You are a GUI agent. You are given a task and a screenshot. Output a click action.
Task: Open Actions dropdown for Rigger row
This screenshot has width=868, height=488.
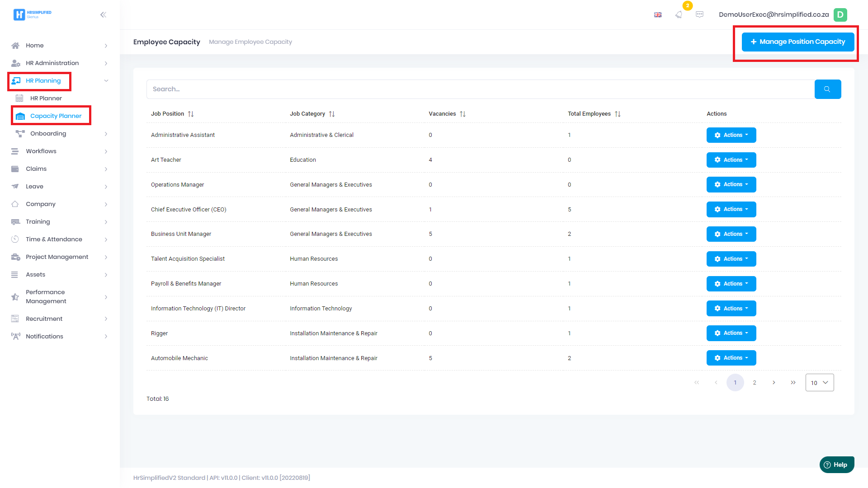(x=731, y=333)
